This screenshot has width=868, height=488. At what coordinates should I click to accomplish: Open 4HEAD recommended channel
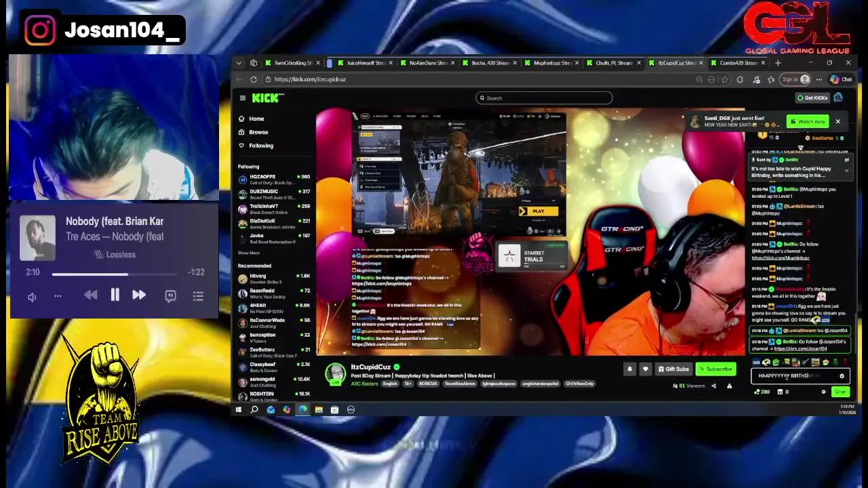click(x=274, y=308)
